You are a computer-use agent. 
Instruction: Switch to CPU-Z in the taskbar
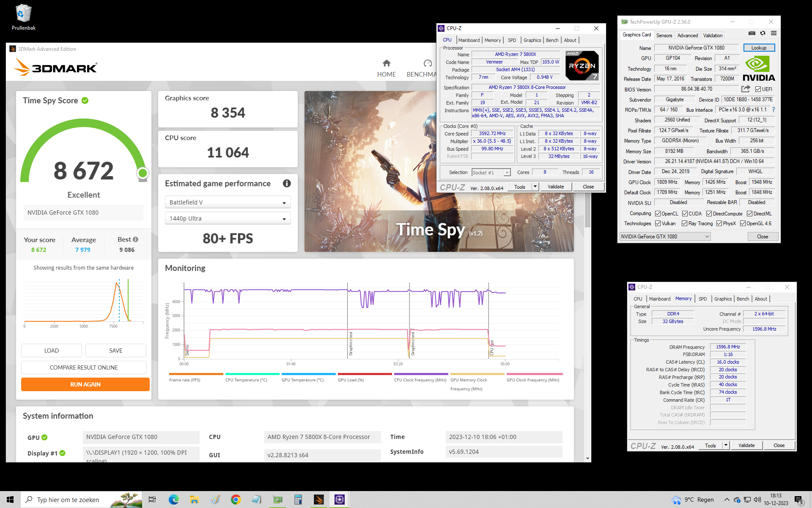coord(340,500)
